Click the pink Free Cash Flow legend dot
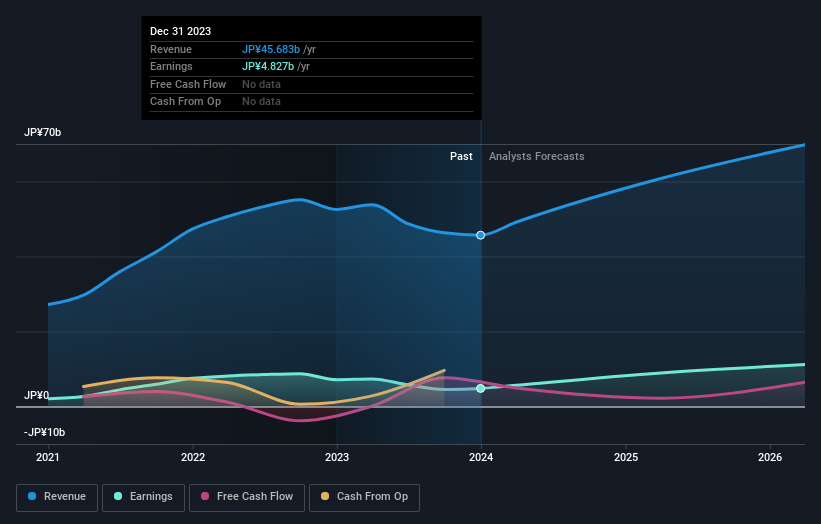This screenshot has height=524, width=821. click(205, 496)
